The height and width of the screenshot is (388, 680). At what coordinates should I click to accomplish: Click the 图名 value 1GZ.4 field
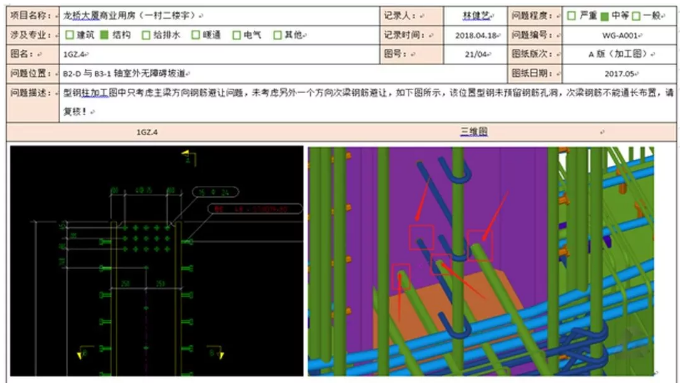click(x=219, y=54)
